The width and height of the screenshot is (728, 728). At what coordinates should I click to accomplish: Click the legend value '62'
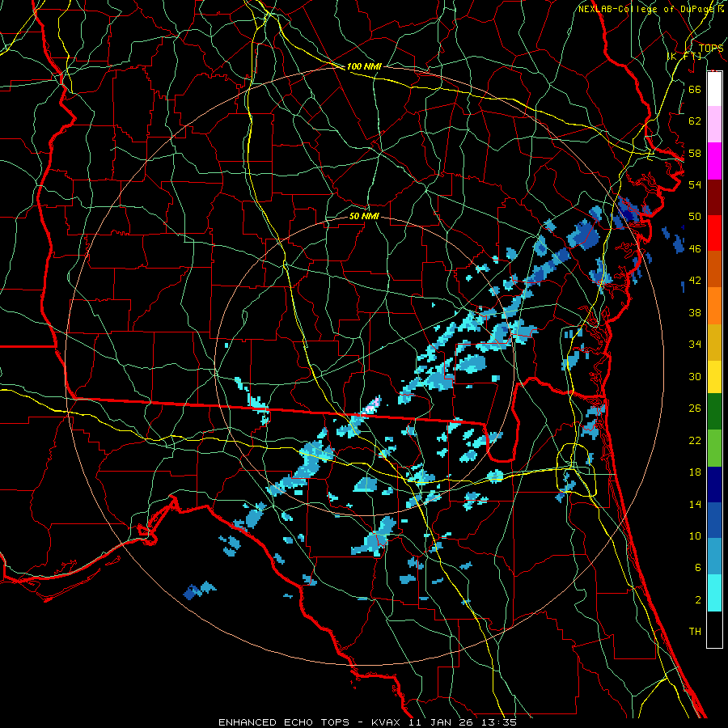pyautogui.click(x=695, y=121)
